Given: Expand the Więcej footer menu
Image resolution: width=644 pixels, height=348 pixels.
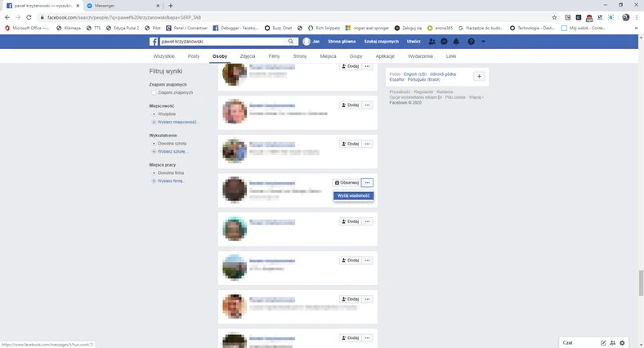Looking at the screenshot, I should pyautogui.click(x=476, y=97).
